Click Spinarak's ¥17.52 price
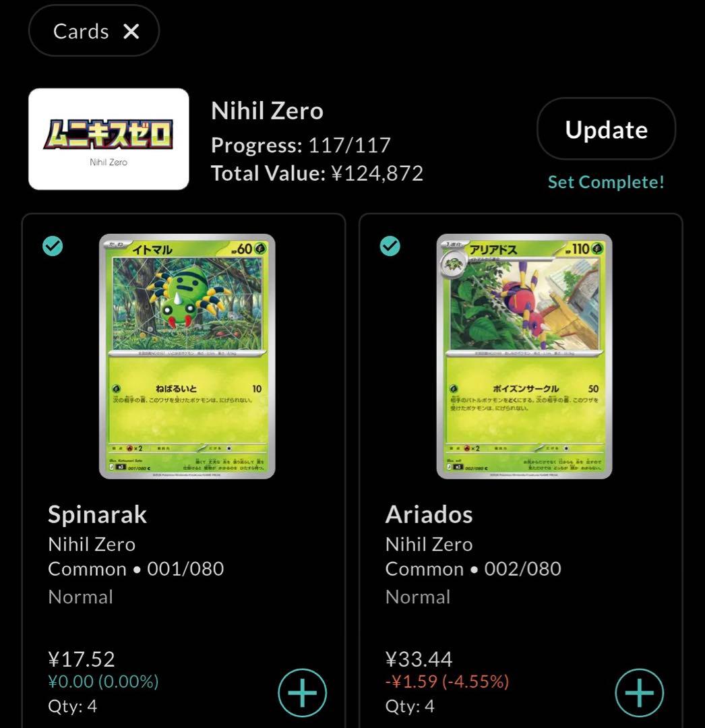Viewport: 705px width, 728px height. coord(82,659)
